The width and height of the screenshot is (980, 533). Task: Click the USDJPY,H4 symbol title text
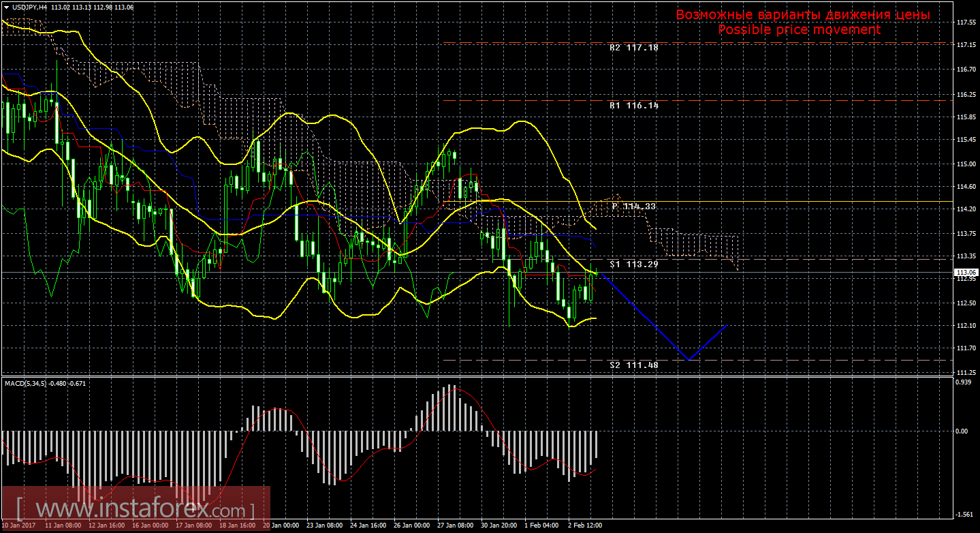pyautogui.click(x=30, y=7)
